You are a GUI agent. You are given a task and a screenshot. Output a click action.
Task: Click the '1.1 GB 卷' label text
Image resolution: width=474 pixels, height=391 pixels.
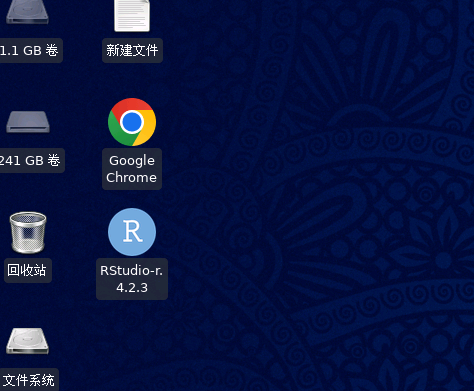coord(29,50)
